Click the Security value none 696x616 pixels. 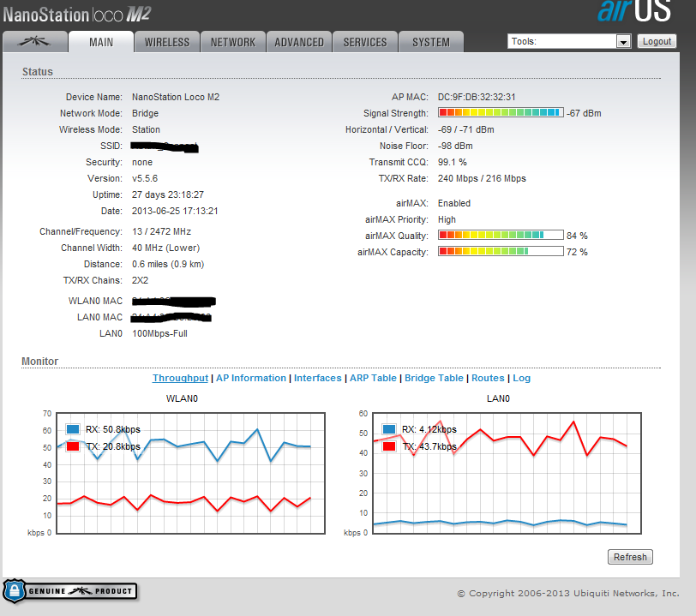[x=142, y=162]
